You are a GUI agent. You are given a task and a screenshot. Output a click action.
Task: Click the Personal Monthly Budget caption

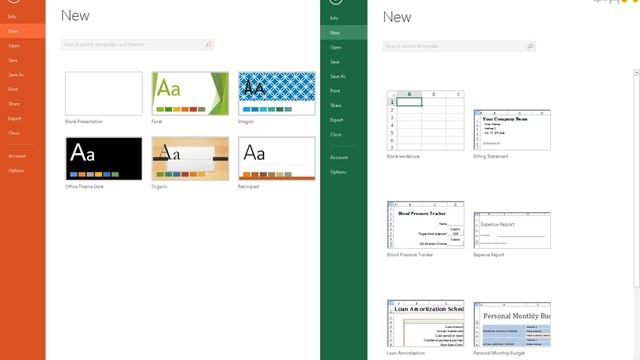499,353
